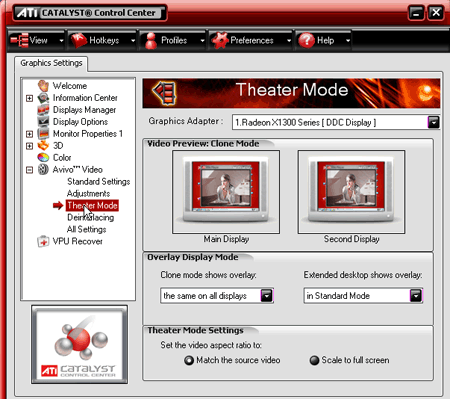Screen dimensions: 450x399
Task: Expand the 3D tree node
Action: tap(29, 146)
